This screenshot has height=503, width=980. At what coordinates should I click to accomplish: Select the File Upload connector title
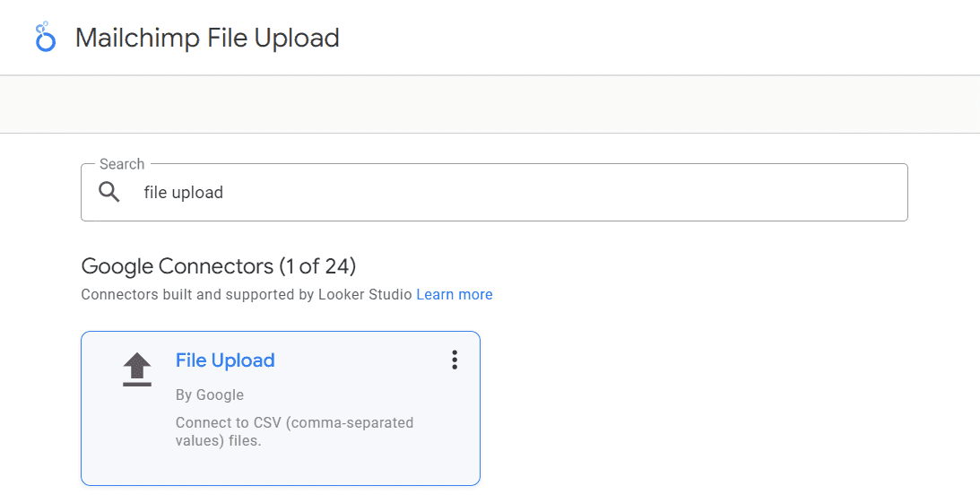tap(225, 360)
